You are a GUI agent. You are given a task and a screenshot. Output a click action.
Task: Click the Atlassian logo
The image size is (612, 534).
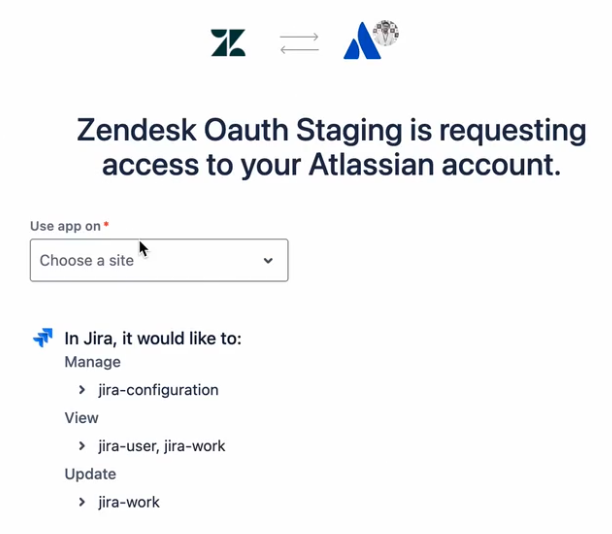point(361,44)
